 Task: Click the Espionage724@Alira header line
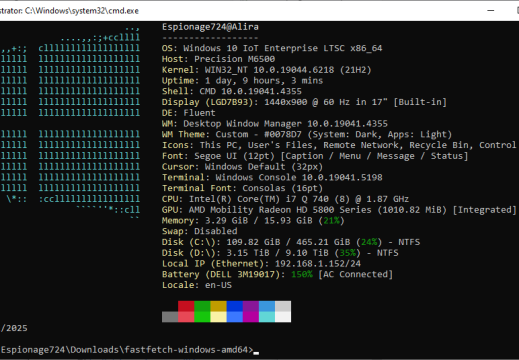pyautogui.click(x=210, y=27)
